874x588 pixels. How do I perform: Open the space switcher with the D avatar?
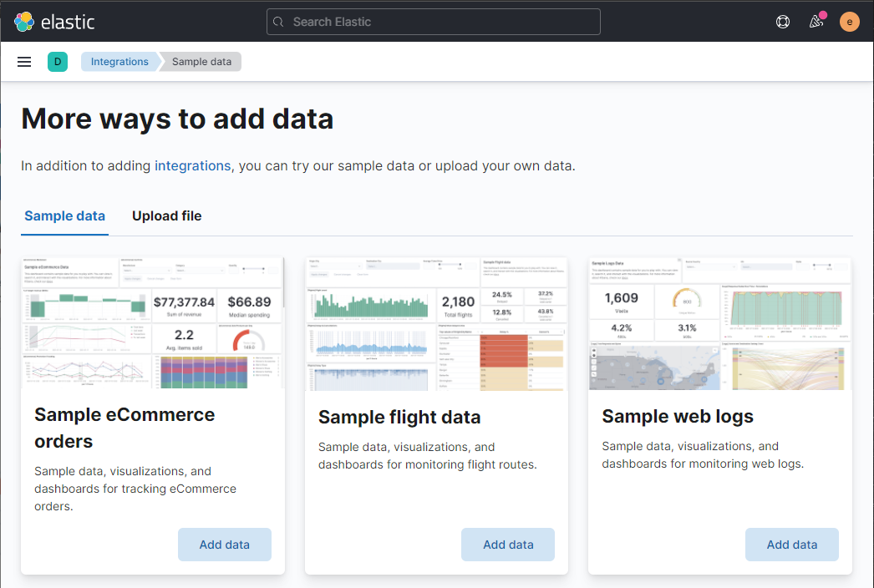pos(57,61)
